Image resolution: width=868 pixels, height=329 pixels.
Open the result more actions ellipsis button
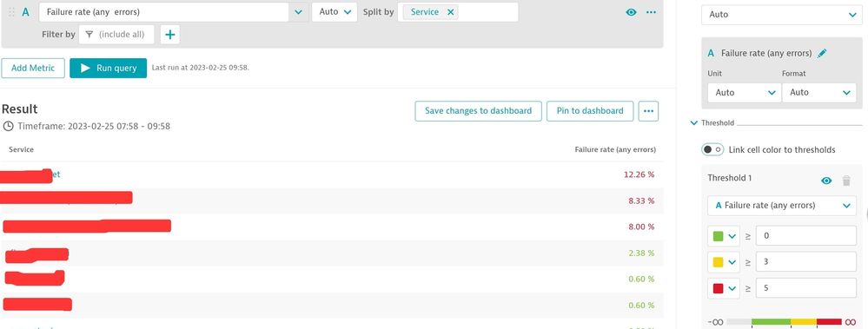648,110
